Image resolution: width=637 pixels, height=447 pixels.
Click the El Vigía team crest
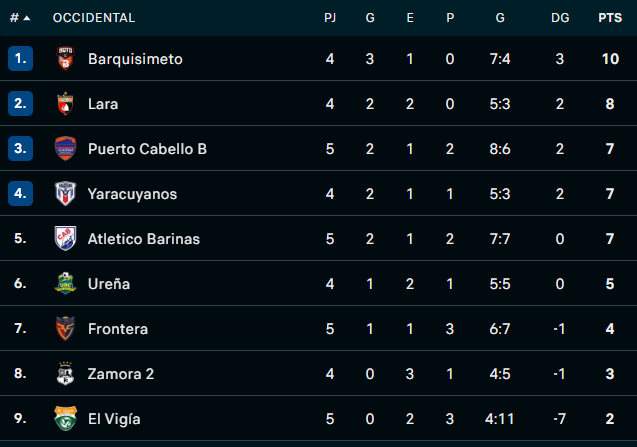pos(65,419)
